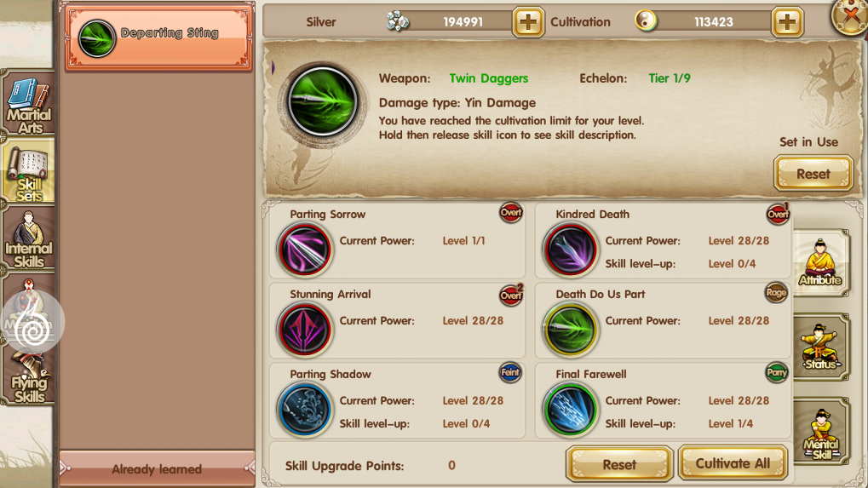
Task: Add Cultivation points with plus button
Action: [x=787, y=22]
